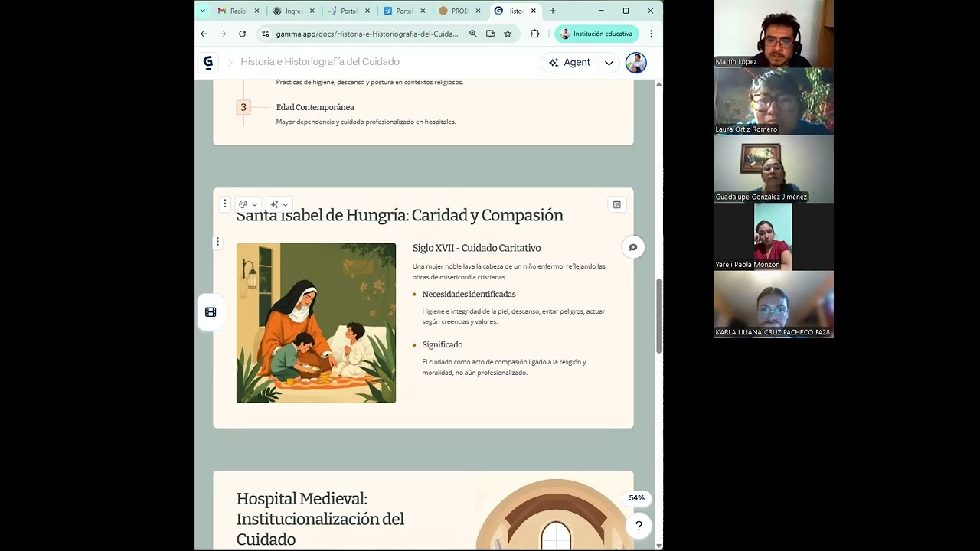The height and width of the screenshot is (551, 980).
Task: Click the 54% zoom indicator
Action: coord(637,498)
